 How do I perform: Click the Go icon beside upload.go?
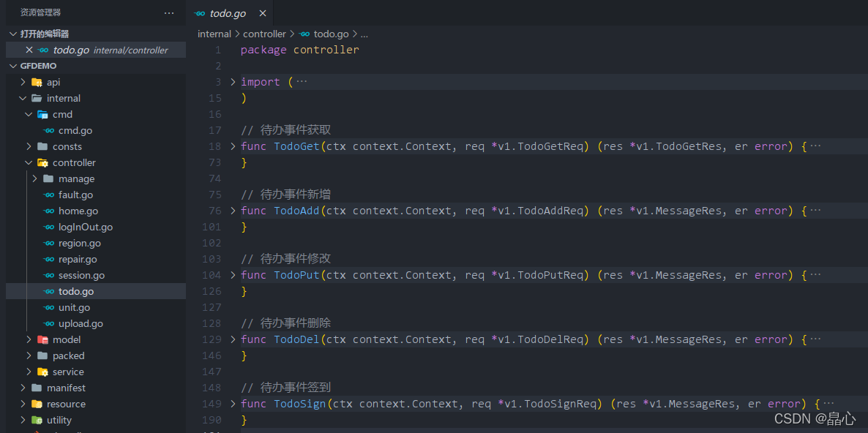(x=49, y=323)
